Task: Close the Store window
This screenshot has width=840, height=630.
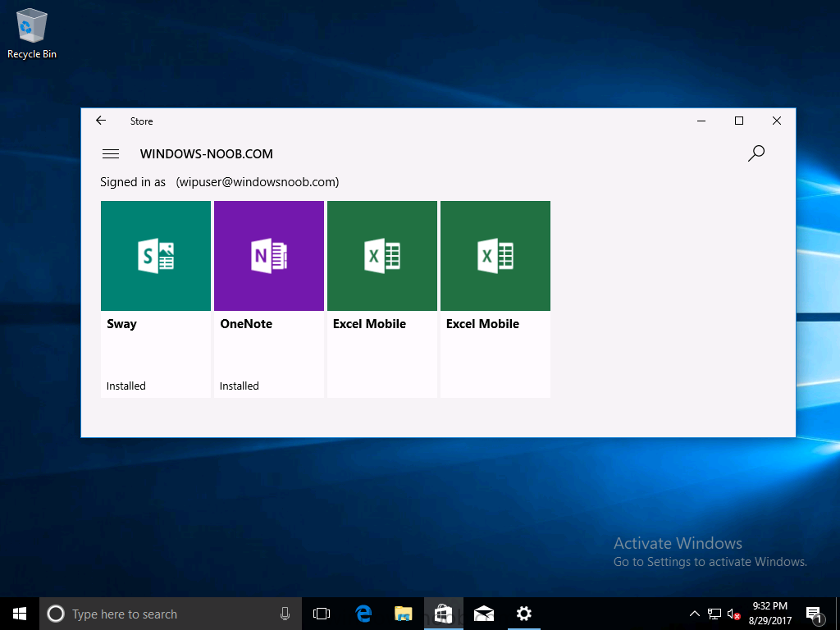Action: [777, 121]
